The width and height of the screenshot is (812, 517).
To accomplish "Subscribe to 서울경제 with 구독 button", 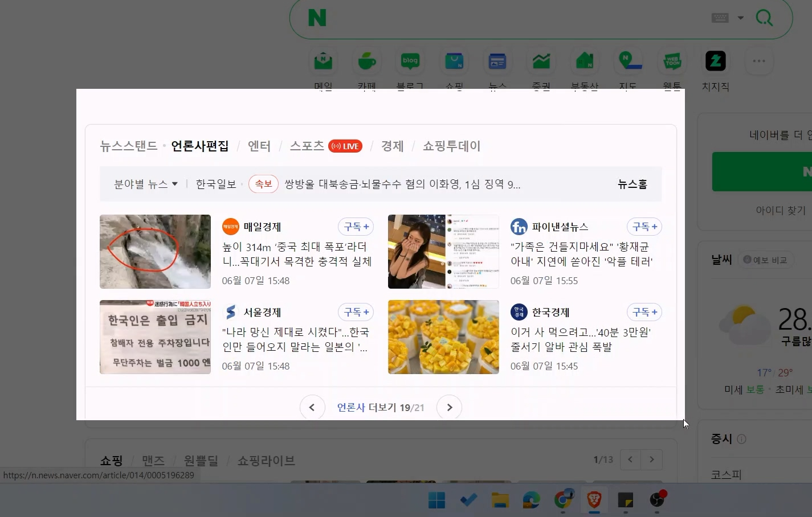I will [x=356, y=312].
